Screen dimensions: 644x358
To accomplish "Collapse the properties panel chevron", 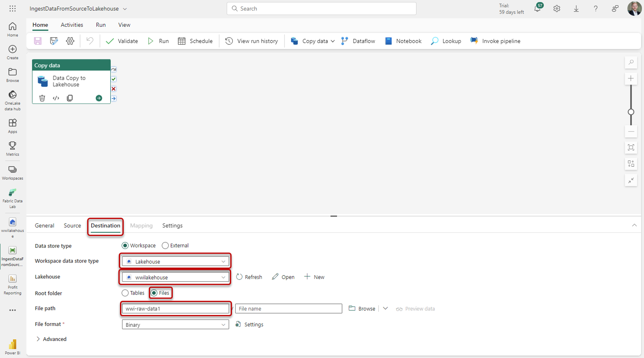I will (x=634, y=225).
